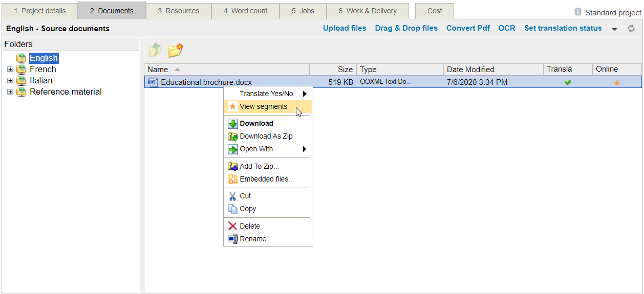Click the orange star in the Online column
644x294 pixels.
(x=617, y=82)
